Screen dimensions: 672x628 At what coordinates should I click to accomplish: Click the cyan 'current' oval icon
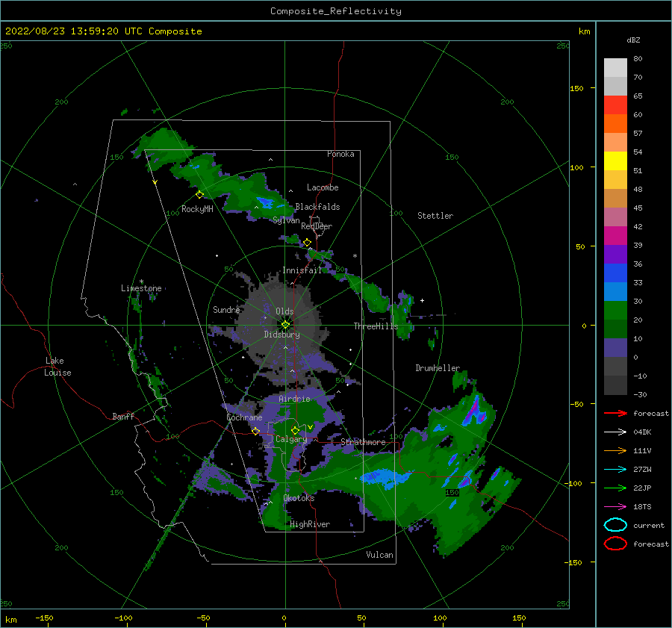click(615, 525)
